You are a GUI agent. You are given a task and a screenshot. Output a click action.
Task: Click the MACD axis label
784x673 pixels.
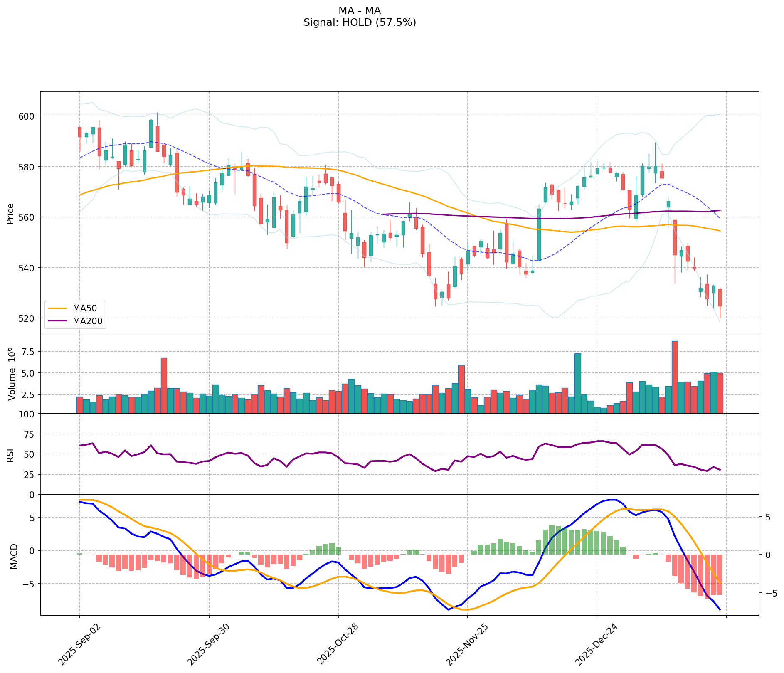[14, 556]
